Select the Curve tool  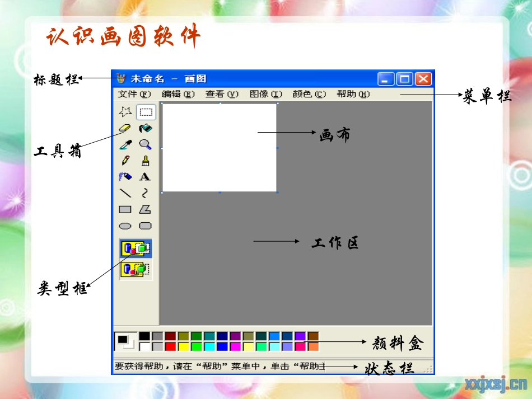(145, 193)
